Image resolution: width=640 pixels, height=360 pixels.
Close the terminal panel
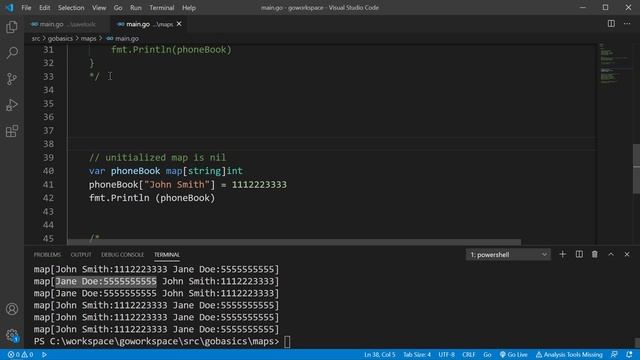click(627, 254)
